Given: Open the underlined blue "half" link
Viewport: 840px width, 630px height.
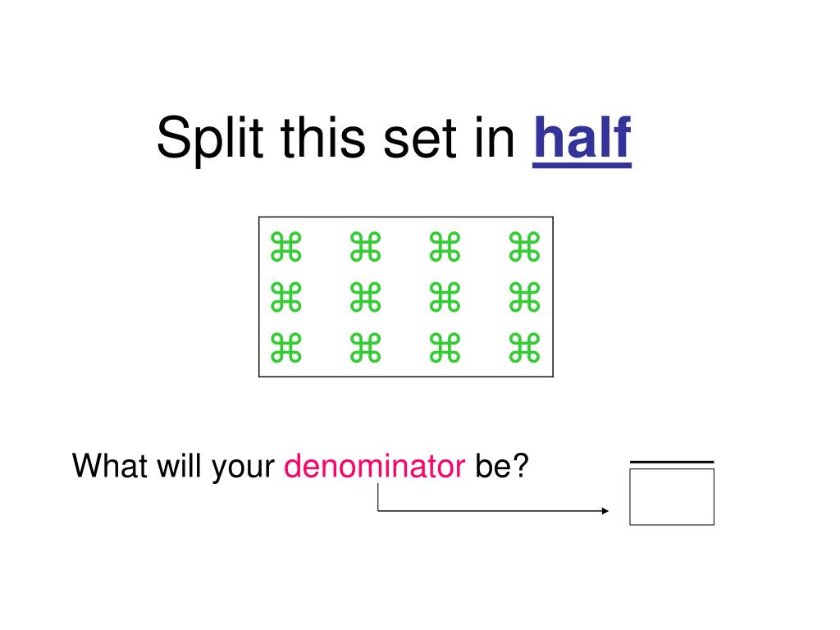Looking at the screenshot, I should [582, 139].
